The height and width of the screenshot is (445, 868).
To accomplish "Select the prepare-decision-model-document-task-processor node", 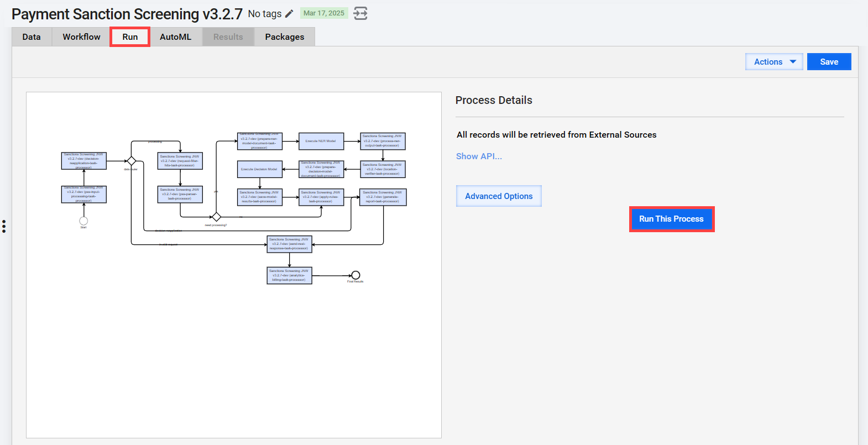I will pyautogui.click(x=321, y=169).
